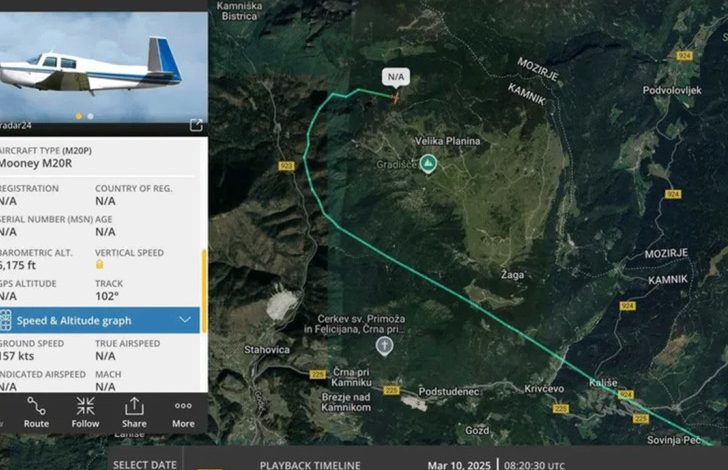This screenshot has width=728, height=470.
Task: Click the Playback Timeline label
Action: [x=310, y=465]
